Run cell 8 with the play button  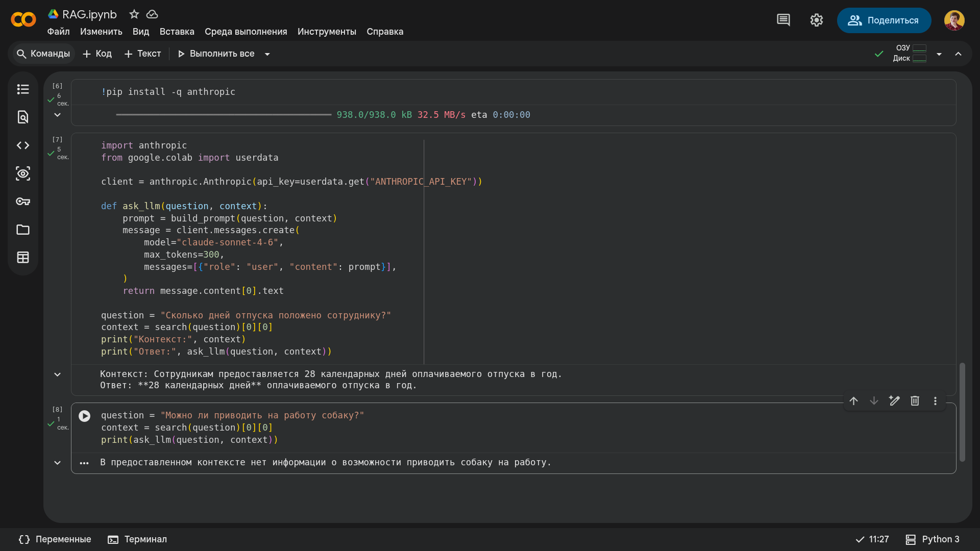click(85, 416)
